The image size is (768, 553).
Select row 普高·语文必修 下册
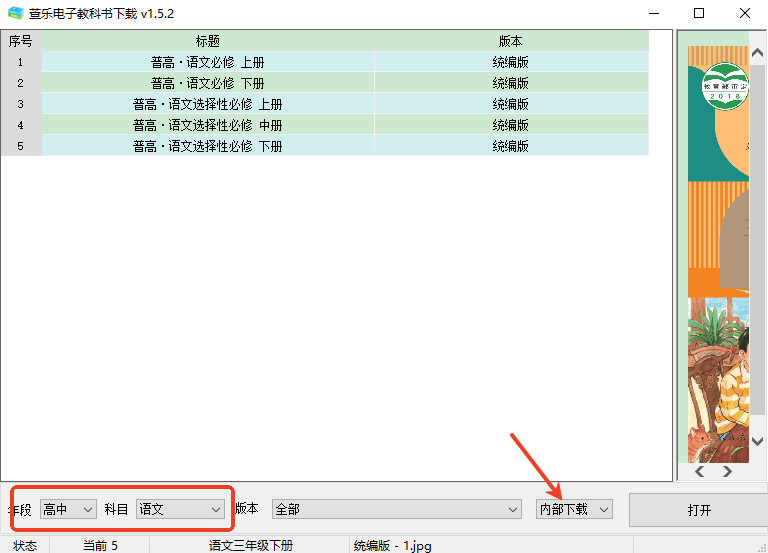click(208, 83)
